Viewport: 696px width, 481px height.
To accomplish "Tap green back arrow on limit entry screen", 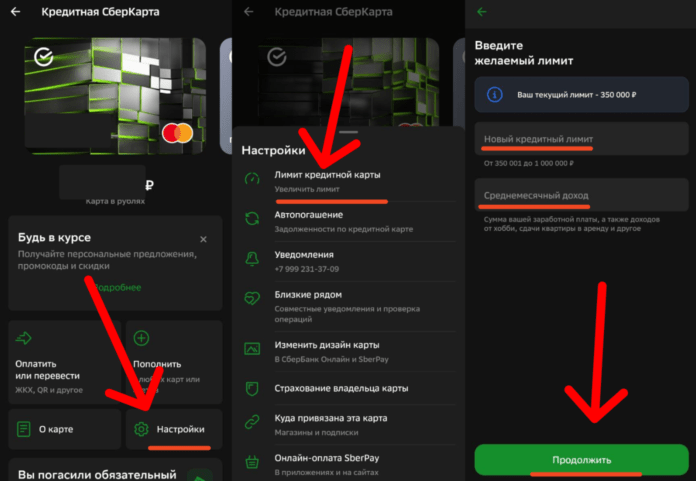I will (x=482, y=12).
